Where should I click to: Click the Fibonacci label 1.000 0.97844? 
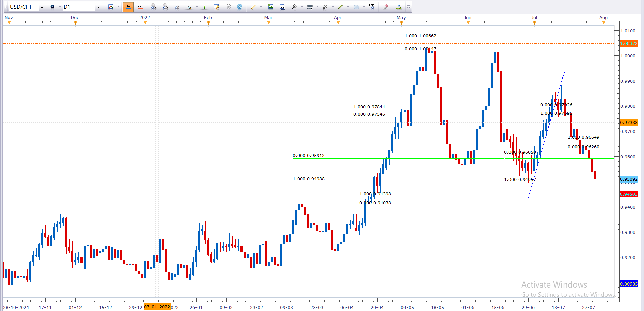pos(369,107)
